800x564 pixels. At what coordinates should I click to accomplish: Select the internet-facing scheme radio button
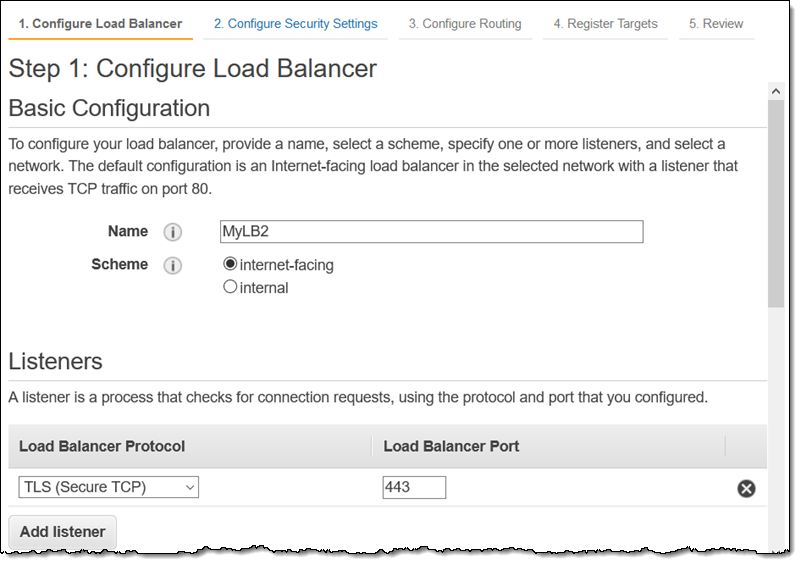pyautogui.click(x=231, y=265)
